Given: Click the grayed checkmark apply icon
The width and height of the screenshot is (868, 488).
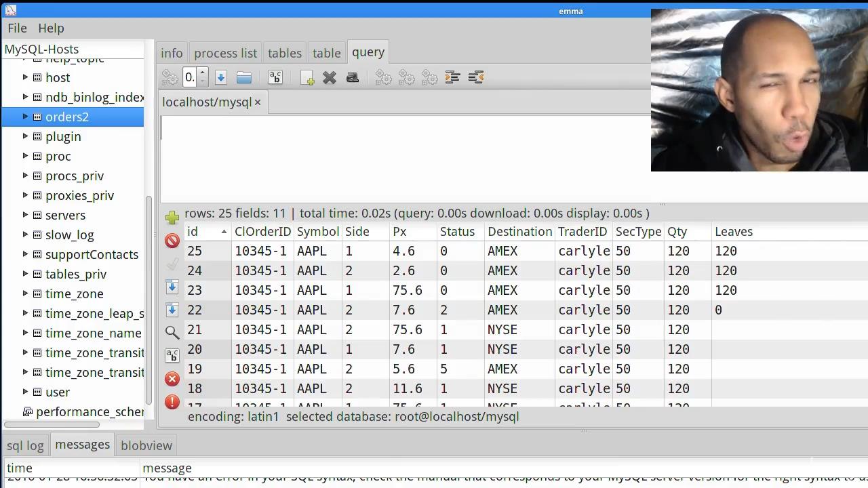Looking at the screenshot, I should [172, 264].
